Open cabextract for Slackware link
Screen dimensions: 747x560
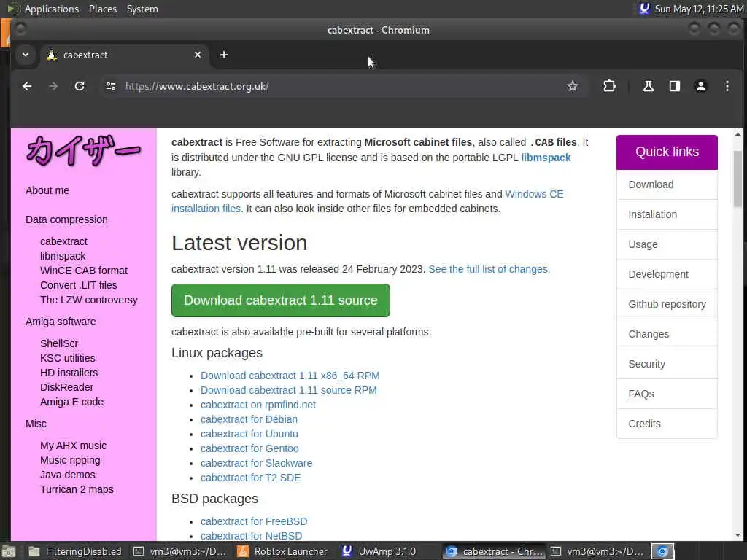(256, 463)
